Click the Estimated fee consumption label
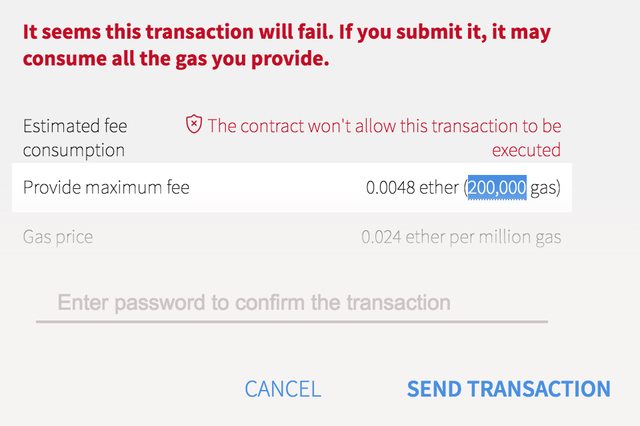 point(75,138)
